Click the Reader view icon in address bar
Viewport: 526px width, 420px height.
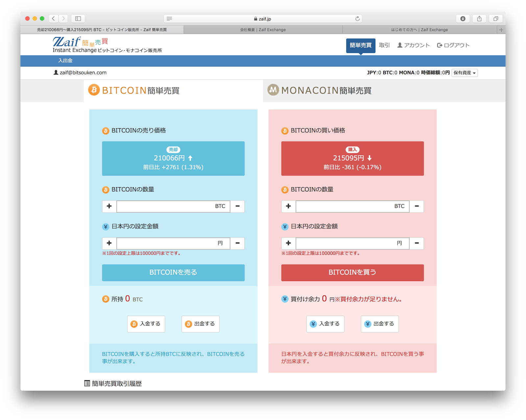[x=169, y=19]
